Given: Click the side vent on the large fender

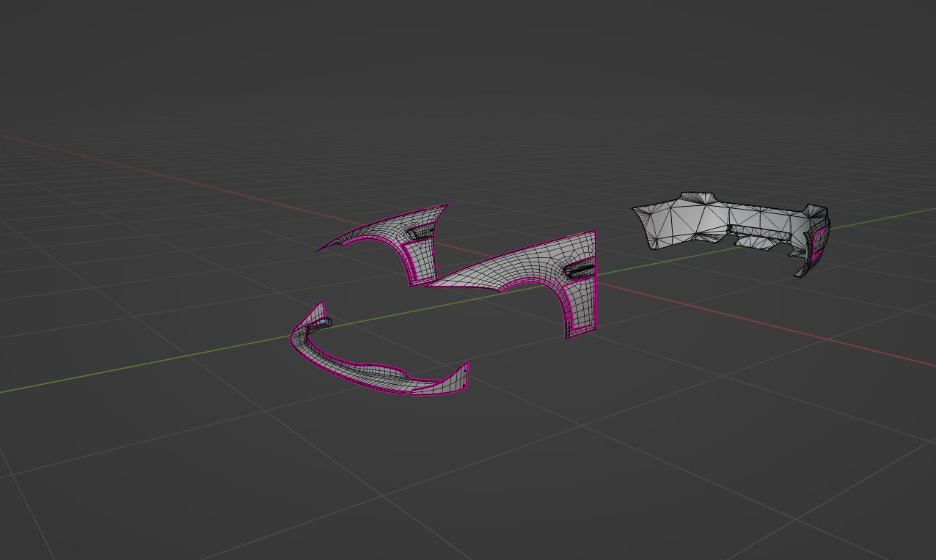Looking at the screenshot, I should point(579,271).
